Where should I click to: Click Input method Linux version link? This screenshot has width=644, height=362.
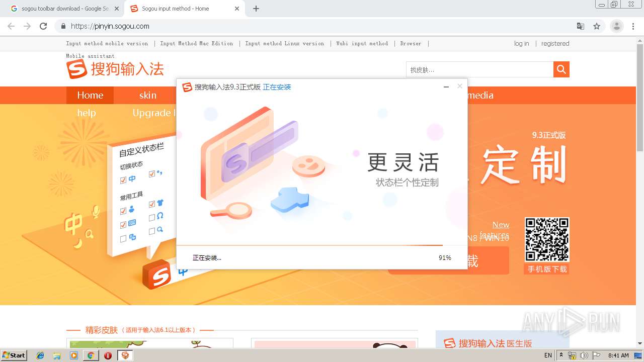click(x=285, y=44)
